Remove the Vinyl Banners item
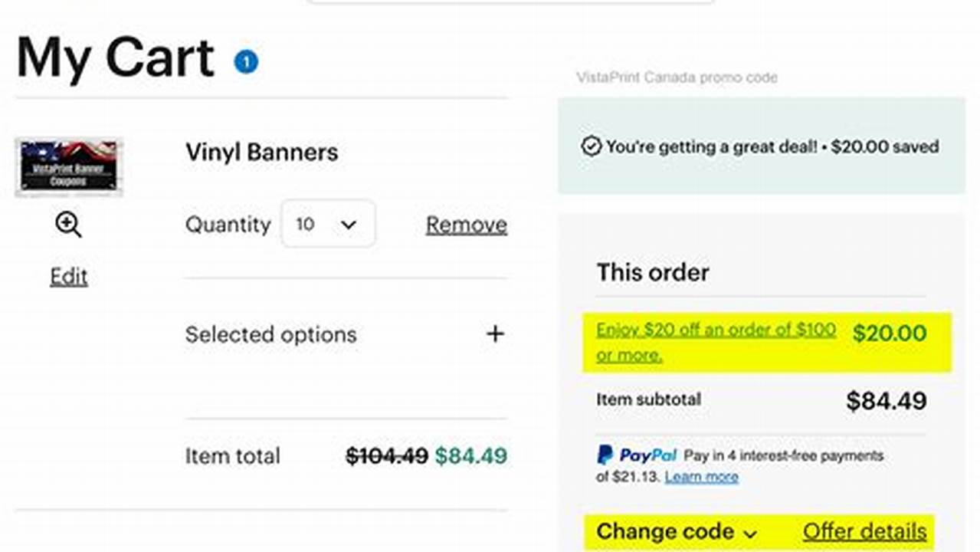This screenshot has height=552, width=980. click(x=466, y=224)
